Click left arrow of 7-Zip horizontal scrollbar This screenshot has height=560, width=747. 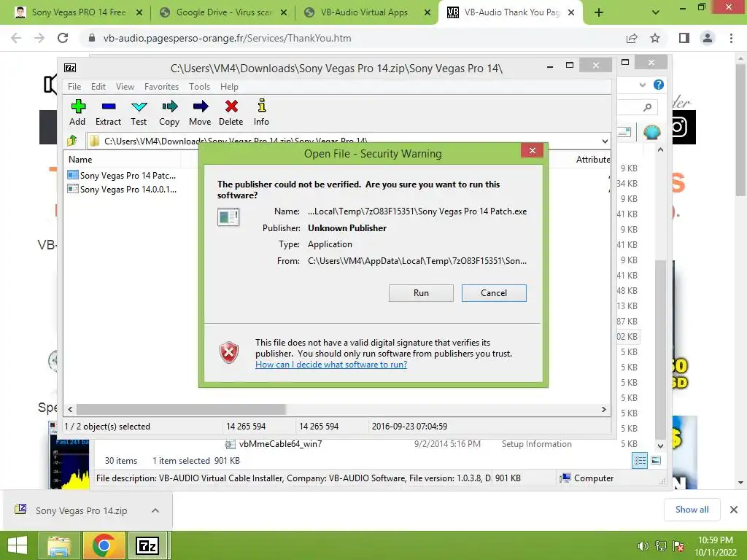[x=70, y=409]
